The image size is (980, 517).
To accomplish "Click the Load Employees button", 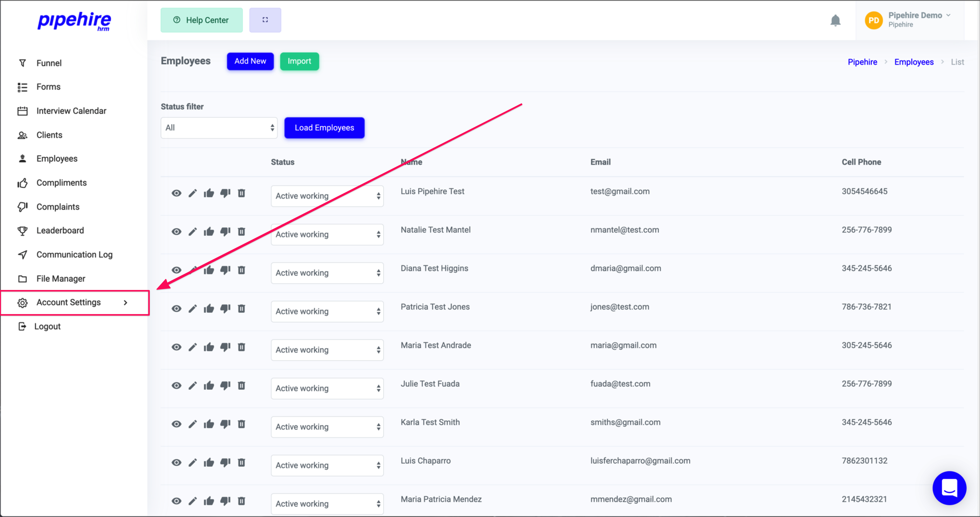I will pos(324,128).
